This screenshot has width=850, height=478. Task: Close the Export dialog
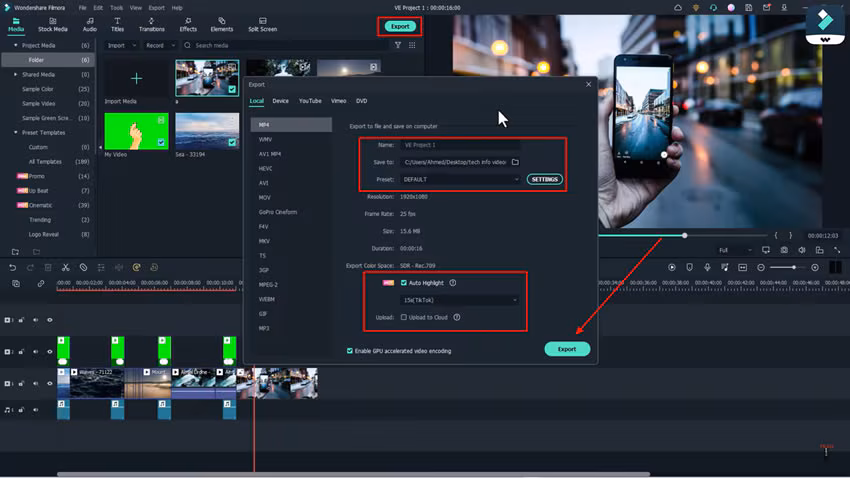click(589, 84)
